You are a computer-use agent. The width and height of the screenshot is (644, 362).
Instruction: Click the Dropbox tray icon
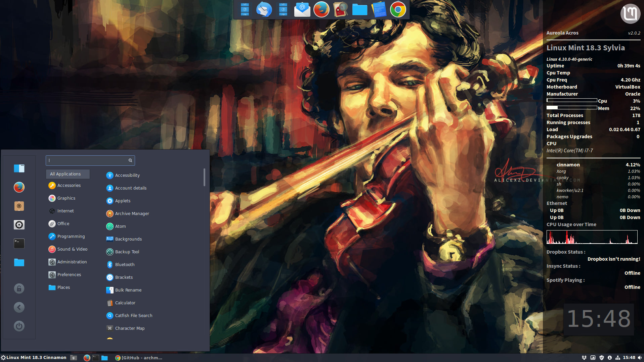coord(584,358)
